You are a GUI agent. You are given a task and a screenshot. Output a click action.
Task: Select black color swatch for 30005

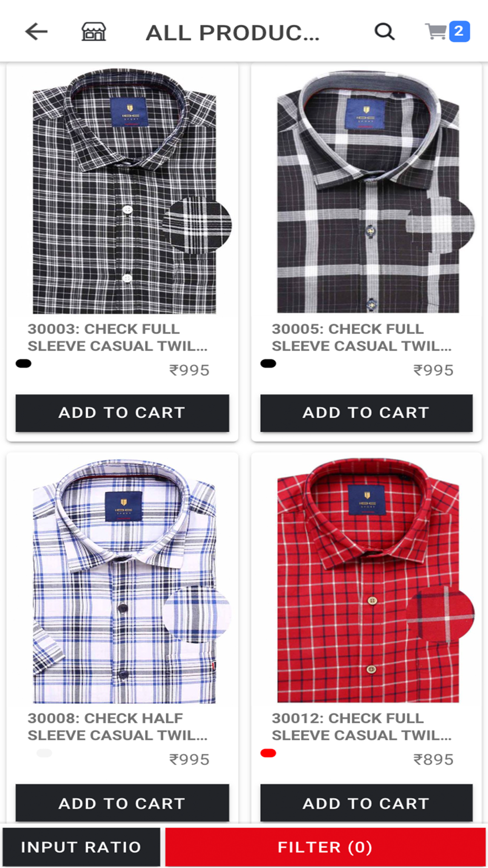[x=268, y=363]
